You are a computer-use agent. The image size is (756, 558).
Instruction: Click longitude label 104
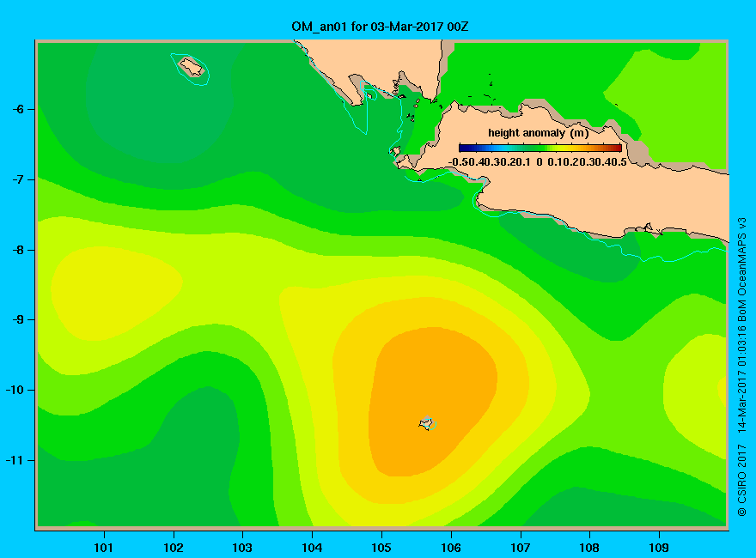point(312,548)
